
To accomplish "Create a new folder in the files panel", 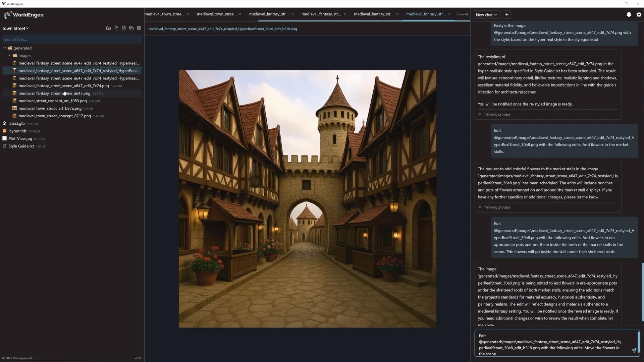I will [108, 28].
